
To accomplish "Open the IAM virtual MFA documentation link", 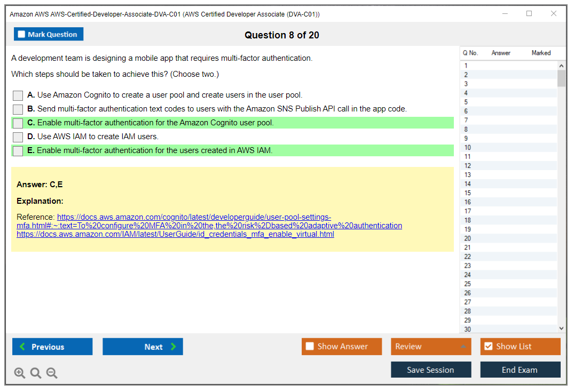I will (x=175, y=234).
